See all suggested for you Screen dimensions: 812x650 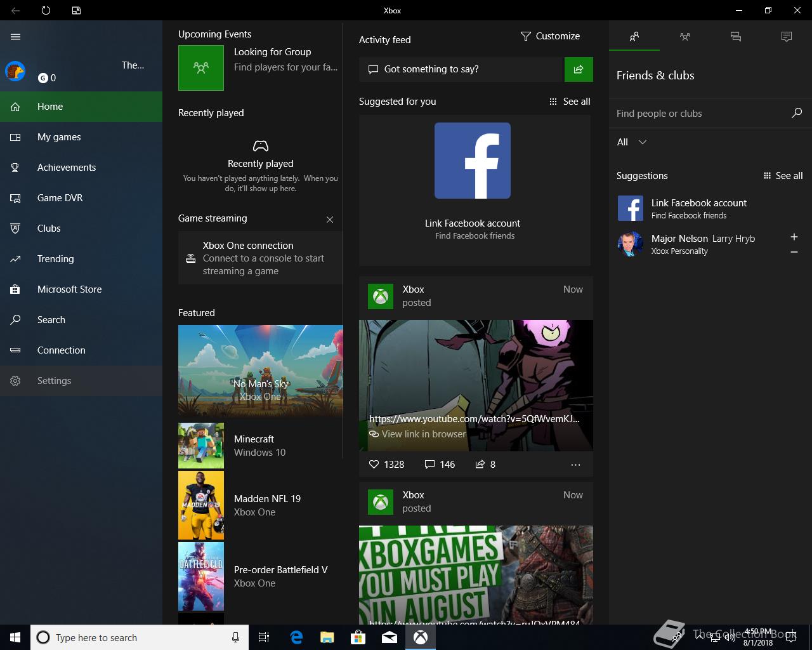[x=570, y=102]
